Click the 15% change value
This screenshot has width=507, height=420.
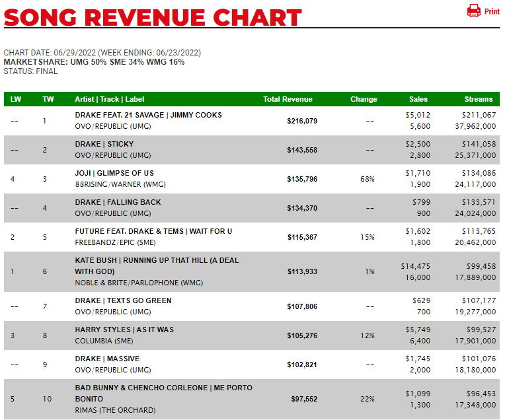(x=368, y=237)
